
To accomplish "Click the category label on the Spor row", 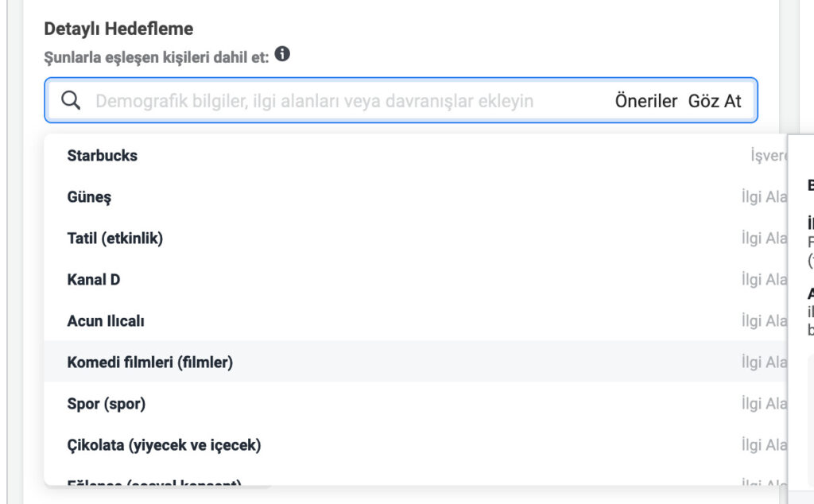I will [x=763, y=404].
